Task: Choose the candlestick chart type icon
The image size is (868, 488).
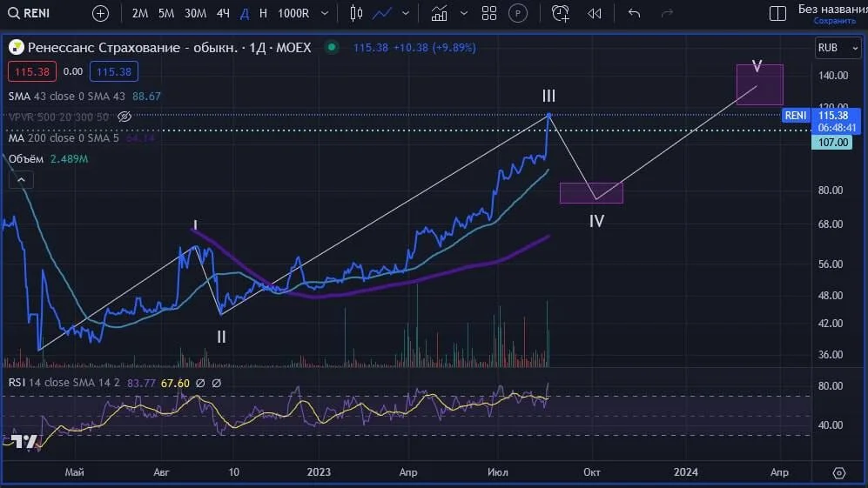Action: coord(356,13)
